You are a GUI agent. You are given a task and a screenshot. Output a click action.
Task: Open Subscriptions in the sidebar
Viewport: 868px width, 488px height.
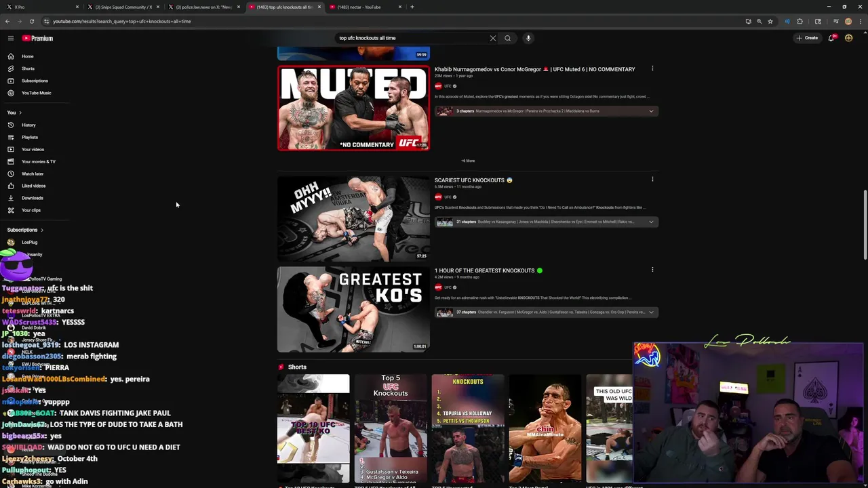(34, 81)
